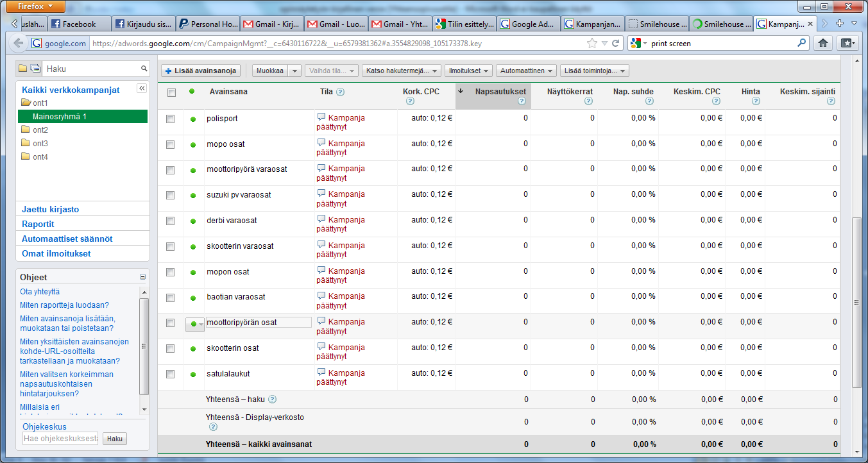Click the help icon under Hinta header
This screenshot has width=868, height=463.
756,101
